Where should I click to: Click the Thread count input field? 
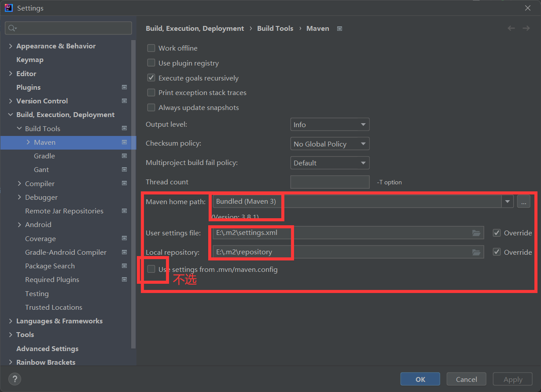pos(330,182)
